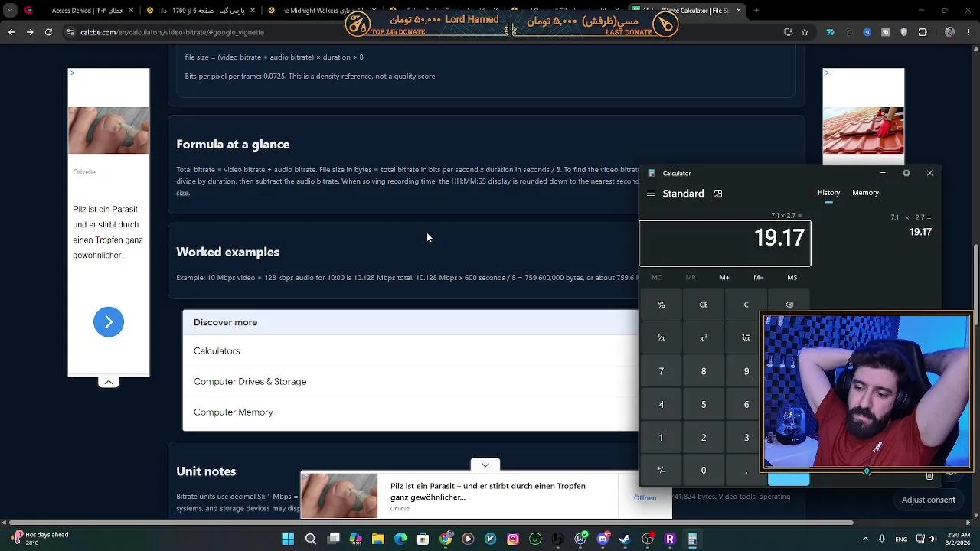Switch to the History tab in Calculator
The width and height of the screenshot is (980, 551).
click(x=828, y=193)
